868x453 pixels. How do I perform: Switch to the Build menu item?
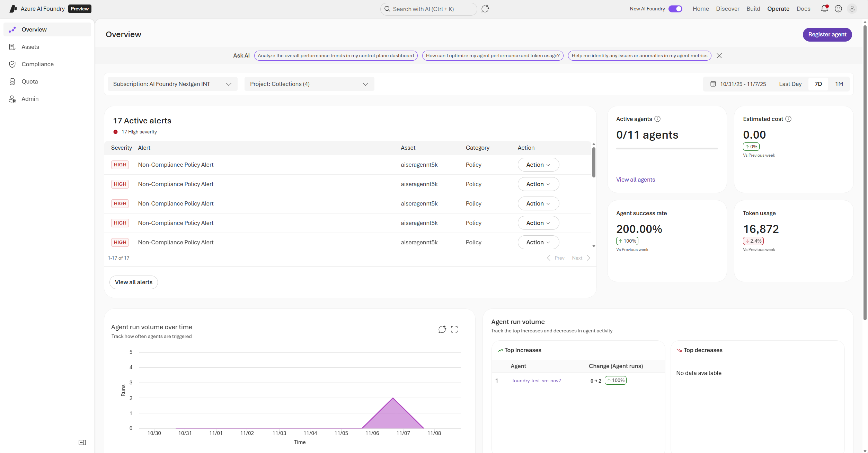[753, 8]
